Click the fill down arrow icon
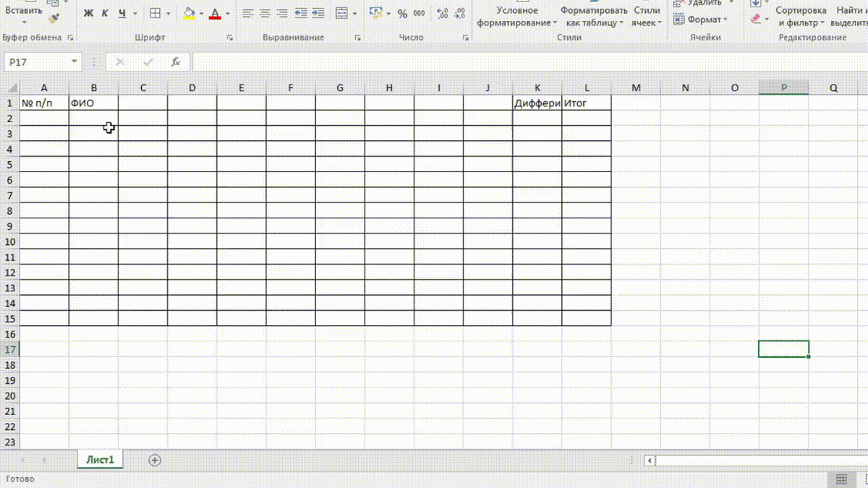The height and width of the screenshot is (488, 868). coord(756,3)
